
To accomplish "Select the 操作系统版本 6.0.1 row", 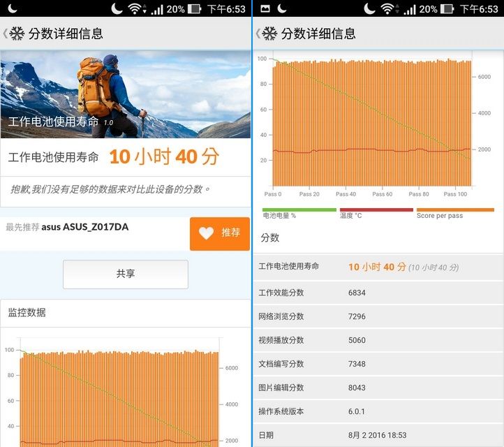I will click(x=378, y=411).
